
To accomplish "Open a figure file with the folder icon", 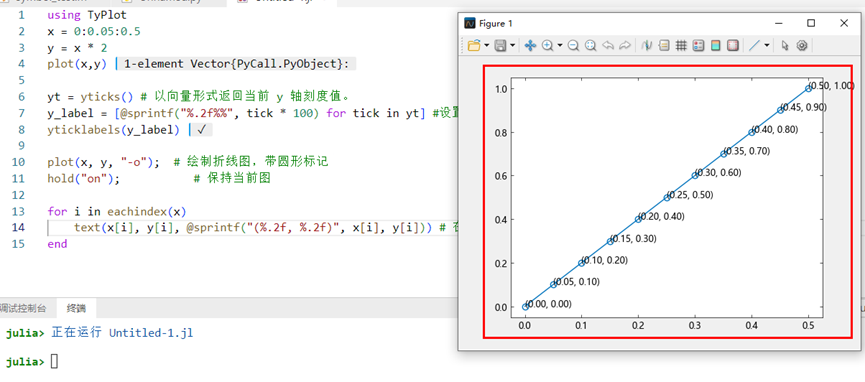I will pyautogui.click(x=474, y=45).
